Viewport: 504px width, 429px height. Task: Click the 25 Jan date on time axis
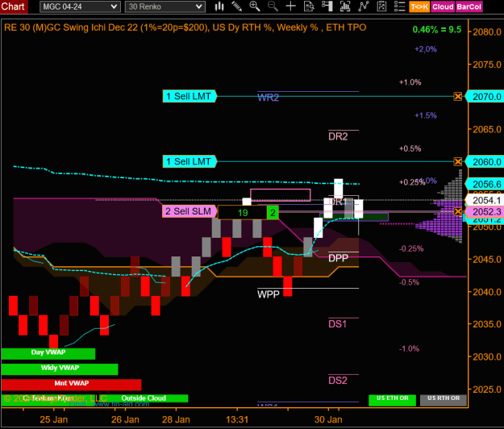click(x=54, y=419)
